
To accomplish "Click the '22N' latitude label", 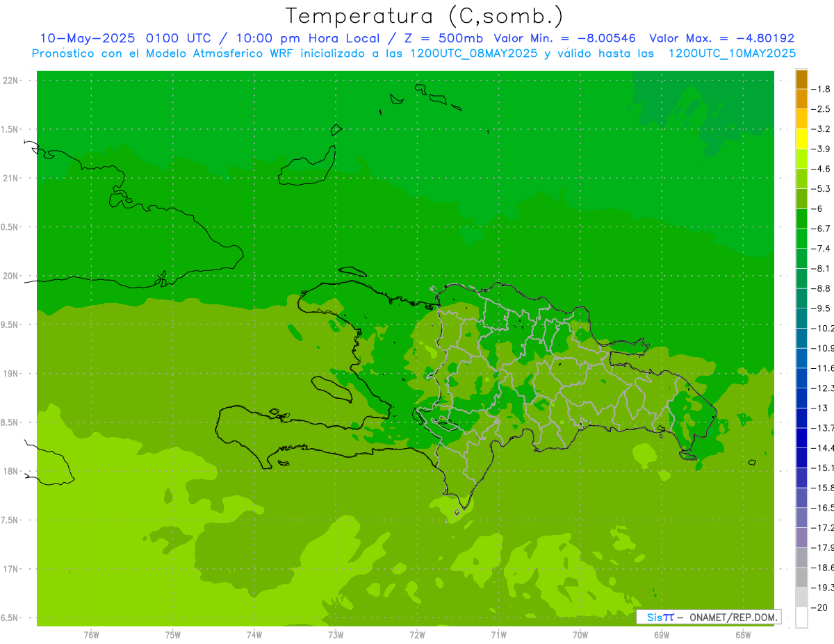I will 10,81.
